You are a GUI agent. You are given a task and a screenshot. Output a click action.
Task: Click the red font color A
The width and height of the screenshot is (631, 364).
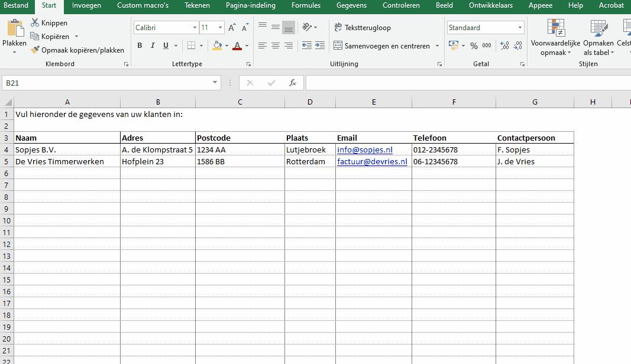tap(237, 46)
